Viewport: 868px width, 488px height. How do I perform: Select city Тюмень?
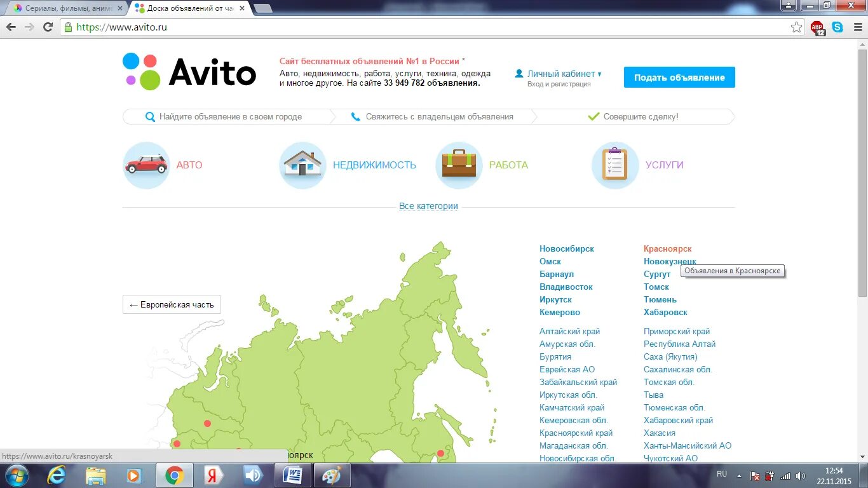pos(660,299)
